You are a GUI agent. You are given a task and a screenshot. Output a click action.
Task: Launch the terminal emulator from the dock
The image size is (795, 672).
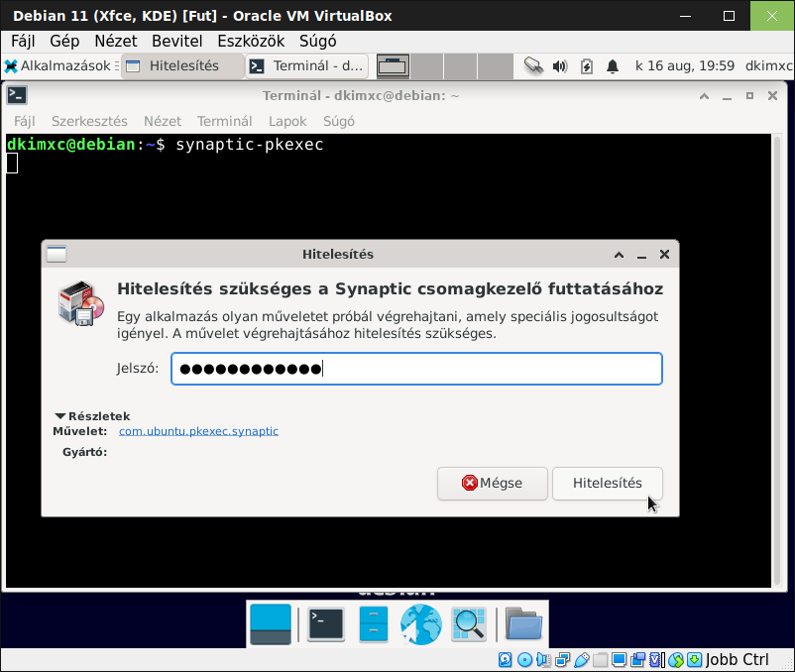(326, 623)
